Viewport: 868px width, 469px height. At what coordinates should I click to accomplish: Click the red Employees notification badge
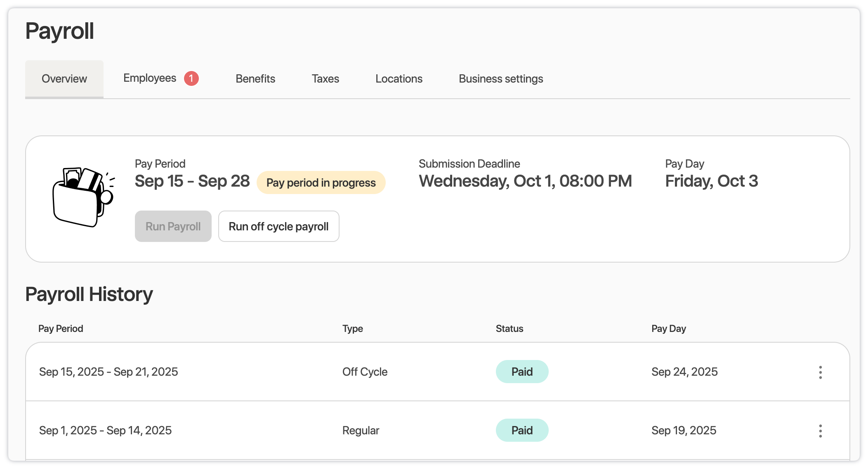pos(191,78)
